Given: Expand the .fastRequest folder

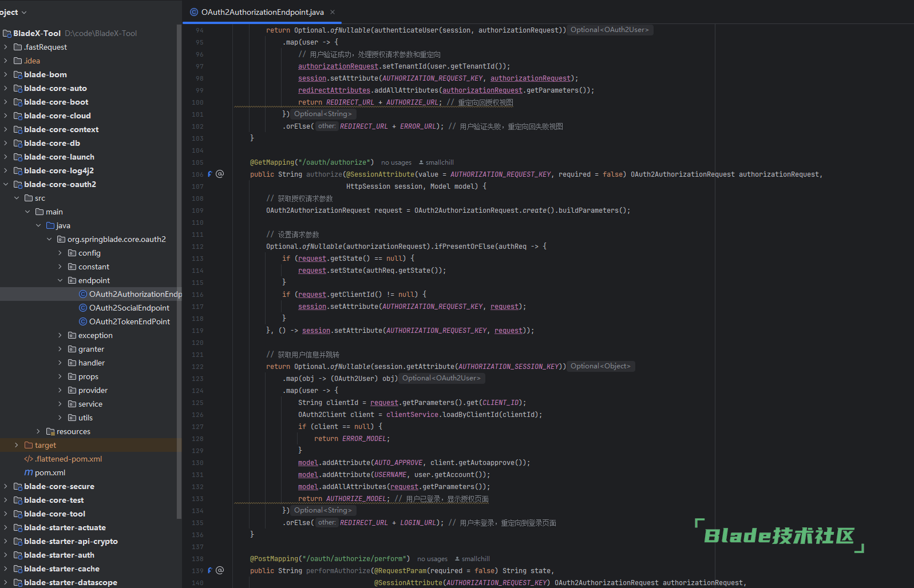Looking at the screenshot, I should point(6,47).
